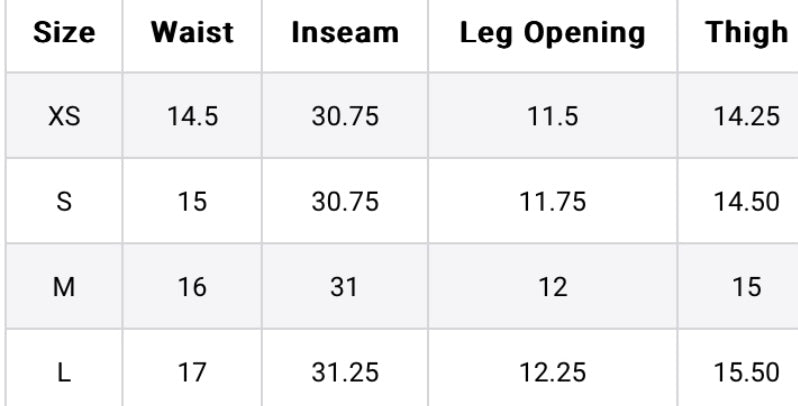Click leg opening value 11.75

coord(552,202)
